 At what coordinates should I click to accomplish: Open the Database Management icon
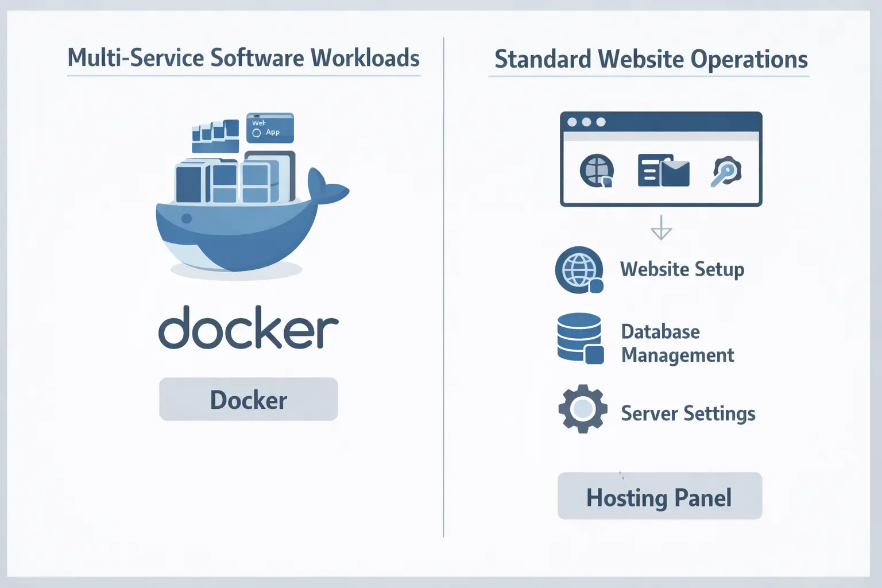click(578, 338)
